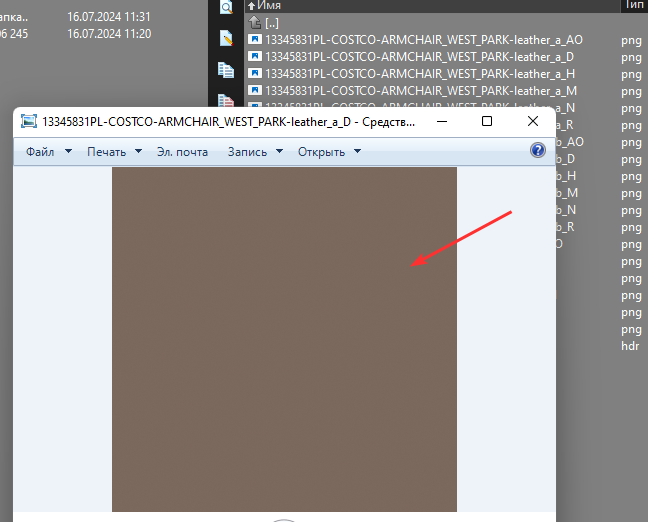Click the blue help question mark icon
The width and height of the screenshot is (648, 522).
[538, 150]
